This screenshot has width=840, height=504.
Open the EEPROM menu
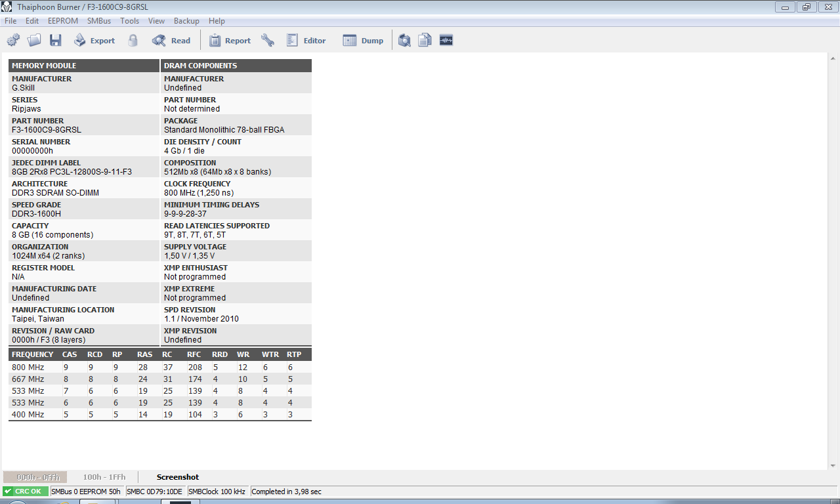(63, 21)
